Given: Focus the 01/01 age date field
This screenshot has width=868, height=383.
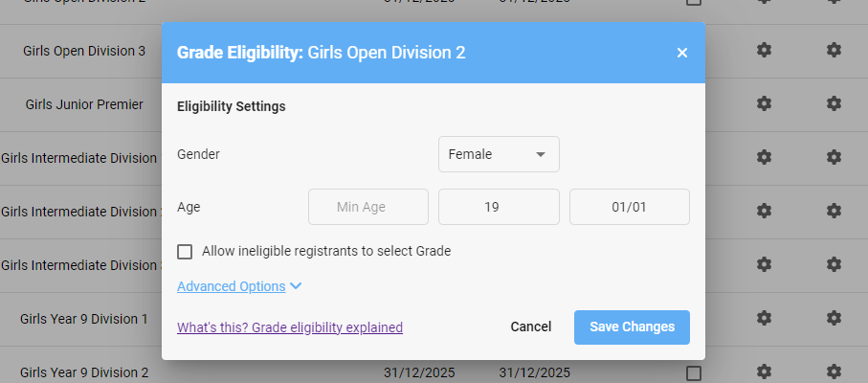Looking at the screenshot, I should (630, 207).
